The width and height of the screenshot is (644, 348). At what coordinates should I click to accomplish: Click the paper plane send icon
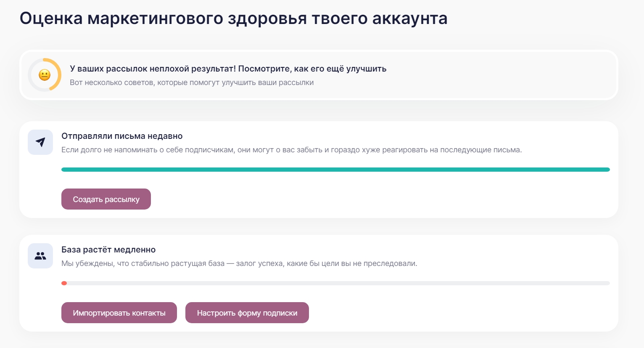(40, 142)
